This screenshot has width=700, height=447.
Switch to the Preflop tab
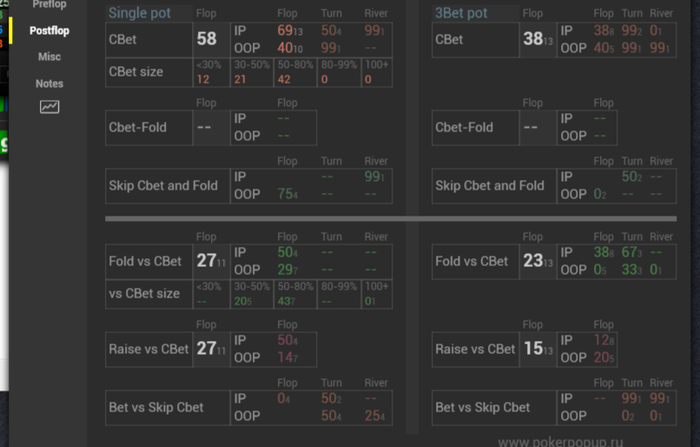coord(49,5)
